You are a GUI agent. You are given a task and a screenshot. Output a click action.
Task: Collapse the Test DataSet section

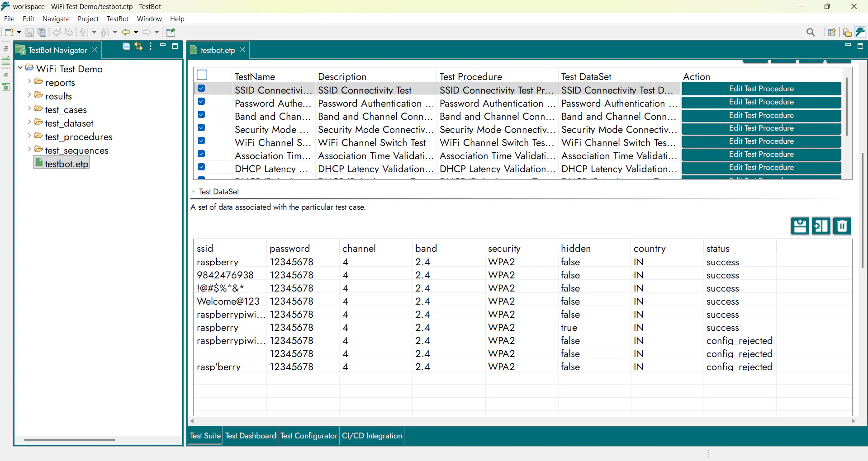194,192
